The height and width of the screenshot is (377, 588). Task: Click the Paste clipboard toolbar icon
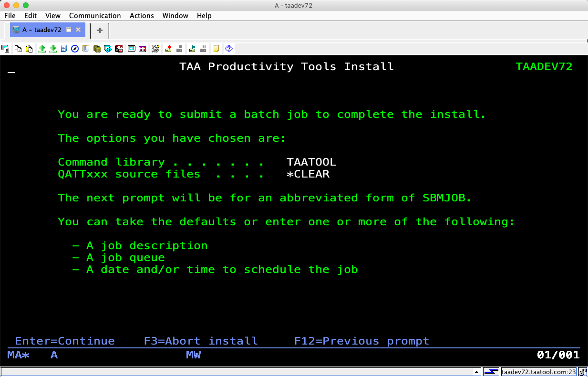29,49
